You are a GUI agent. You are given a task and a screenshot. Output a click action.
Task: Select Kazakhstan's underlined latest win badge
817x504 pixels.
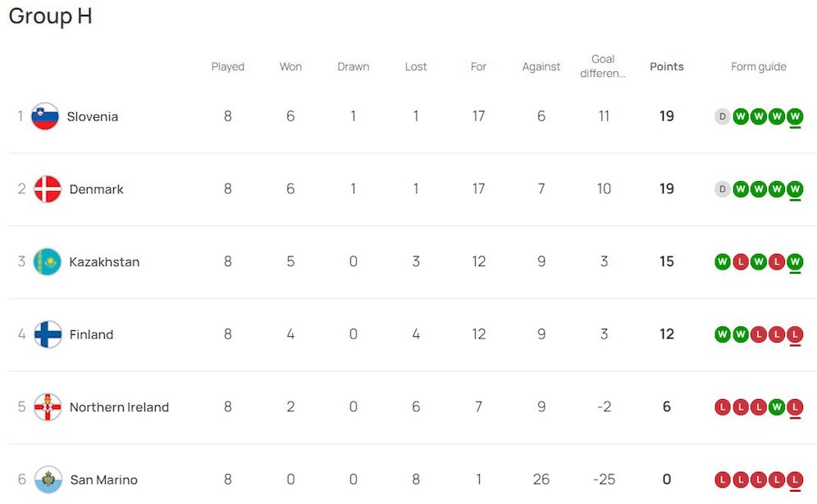tap(795, 262)
